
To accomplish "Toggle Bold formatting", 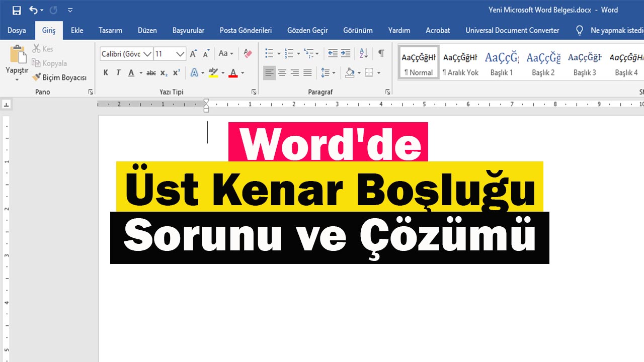I will (106, 73).
